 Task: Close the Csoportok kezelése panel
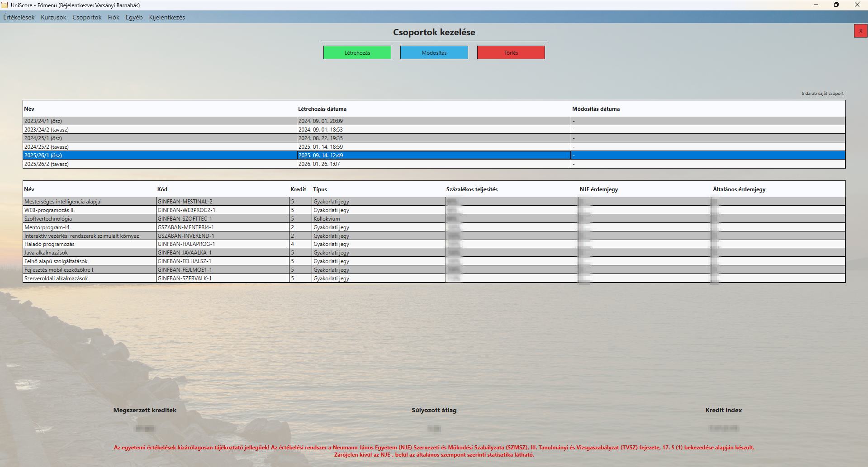click(860, 31)
